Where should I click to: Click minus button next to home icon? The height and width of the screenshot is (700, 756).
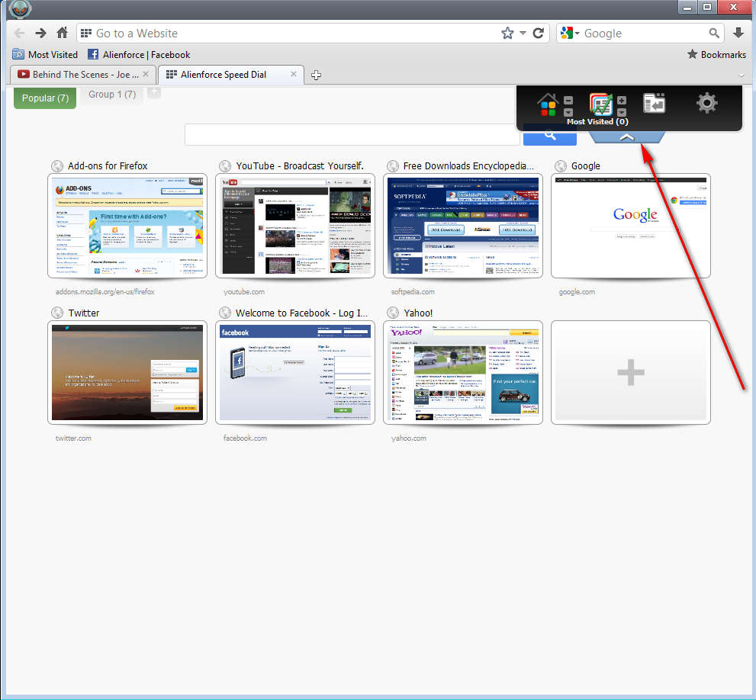coord(568,101)
